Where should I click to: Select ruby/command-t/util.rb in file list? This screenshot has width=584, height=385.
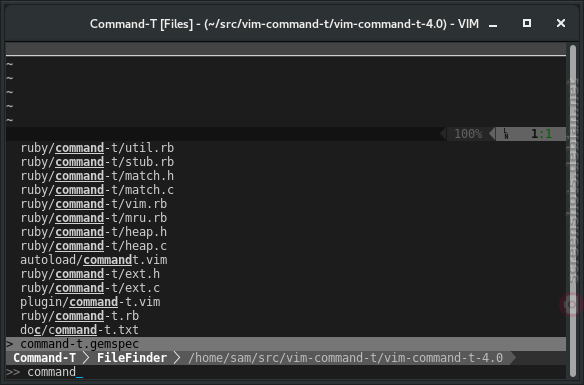click(x=97, y=148)
